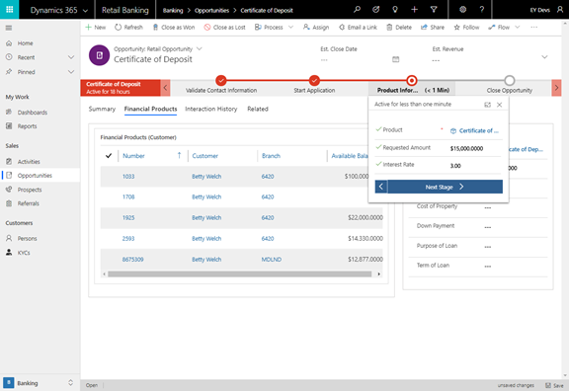This screenshot has width=569, height=392.
Task: Click Refresh in the command bar
Action: 128,28
